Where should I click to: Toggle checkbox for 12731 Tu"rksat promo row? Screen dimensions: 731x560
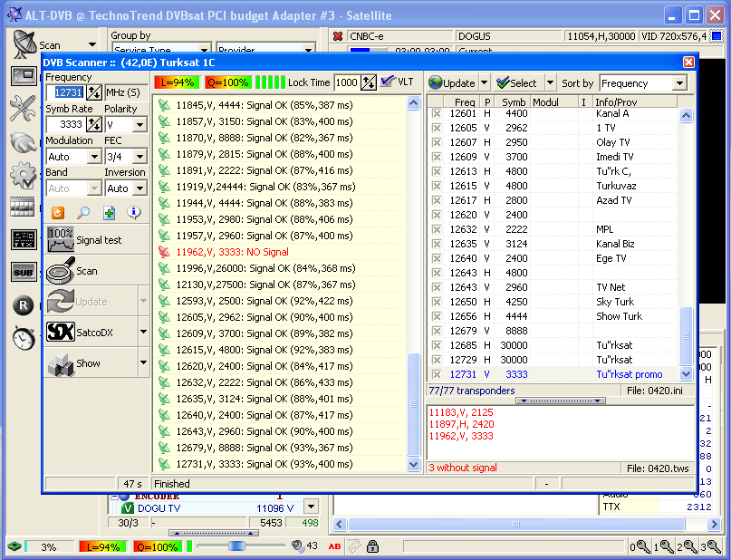[437, 374]
